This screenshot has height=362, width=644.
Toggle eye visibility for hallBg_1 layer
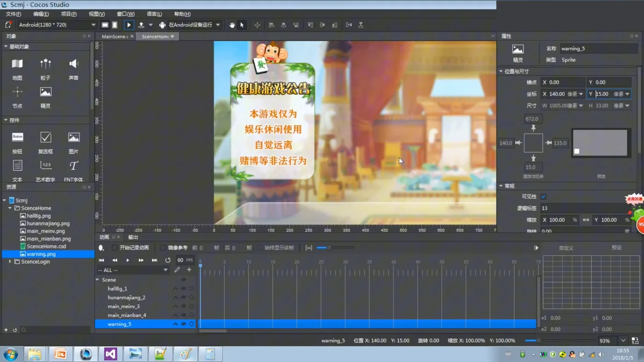tap(183, 289)
